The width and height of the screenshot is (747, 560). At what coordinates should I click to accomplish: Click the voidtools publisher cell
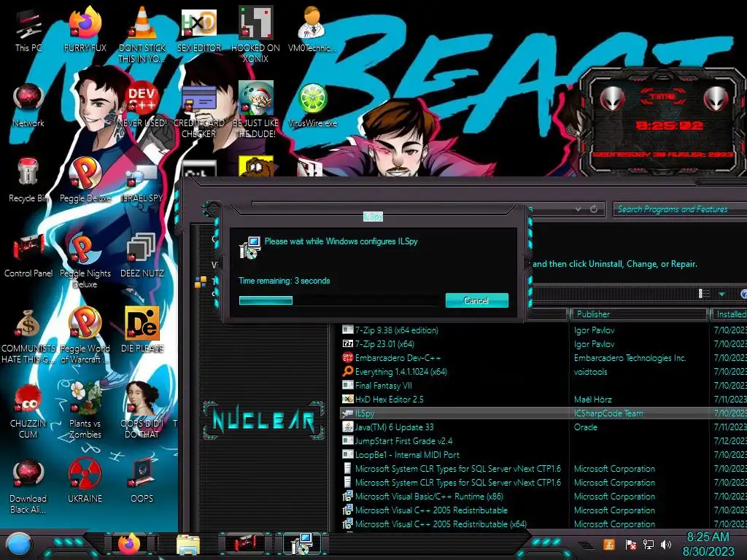click(x=591, y=371)
